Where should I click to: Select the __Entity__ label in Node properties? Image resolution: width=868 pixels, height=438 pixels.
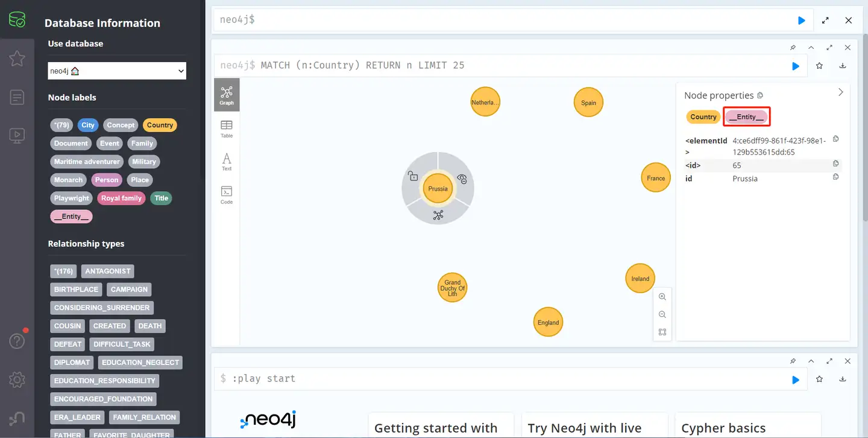[746, 117]
